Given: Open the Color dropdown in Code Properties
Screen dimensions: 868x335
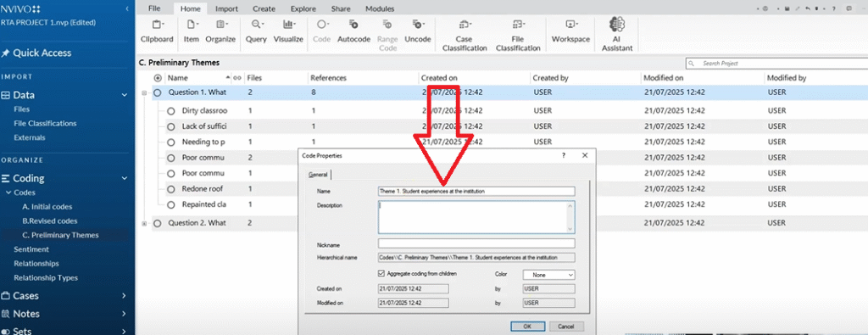Looking at the screenshot, I should (548, 275).
